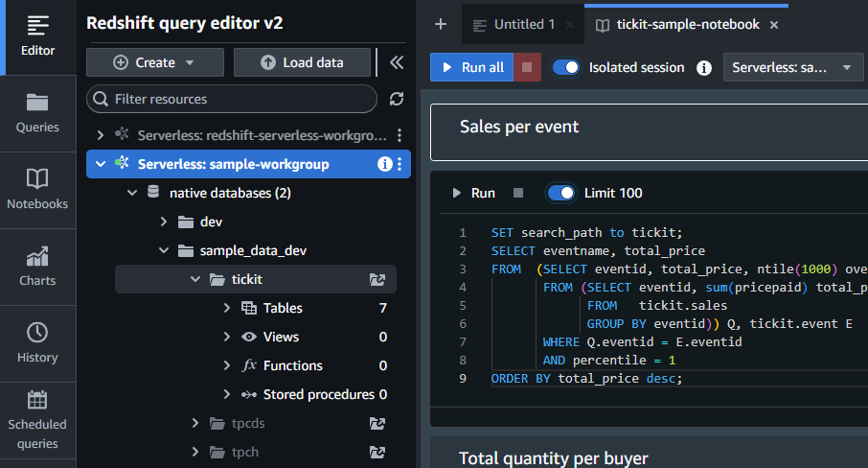Click the Filter resources search field
868x468 pixels.
232,99
